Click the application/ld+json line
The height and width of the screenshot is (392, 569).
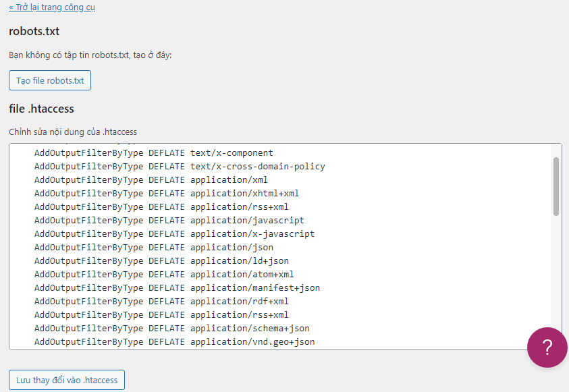click(161, 261)
